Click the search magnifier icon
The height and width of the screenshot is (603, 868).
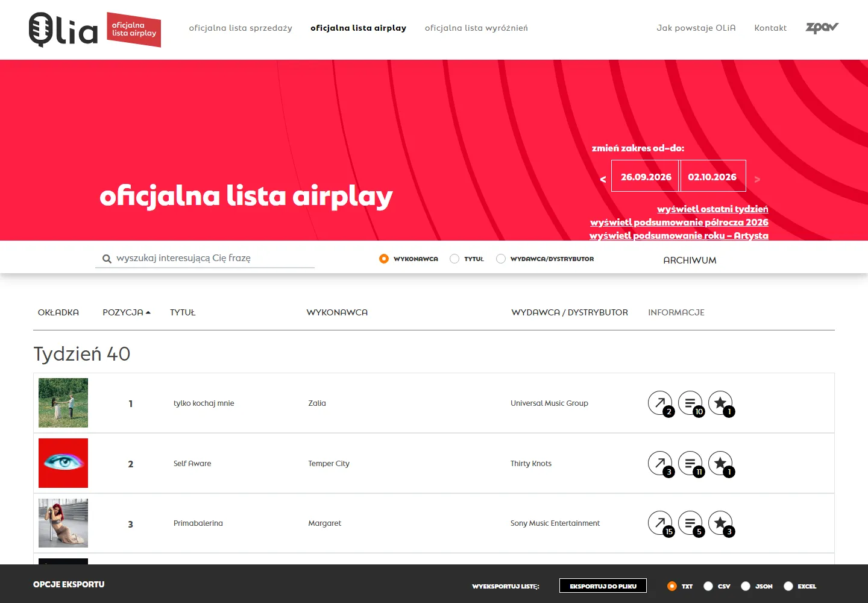(107, 259)
